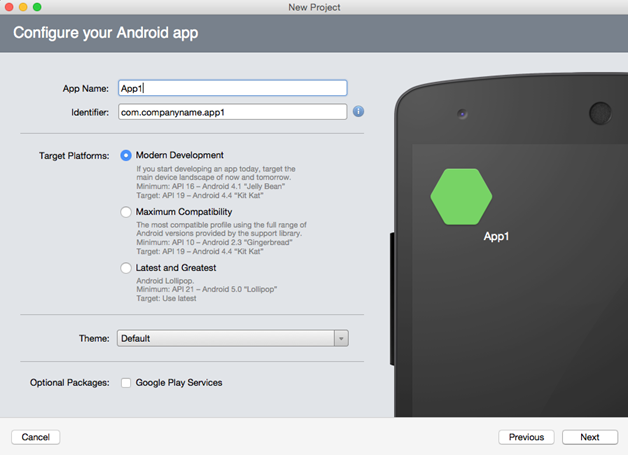Image resolution: width=628 pixels, height=455 pixels.
Task: Click the info icon beside the Identifier field
Action: coord(358,112)
